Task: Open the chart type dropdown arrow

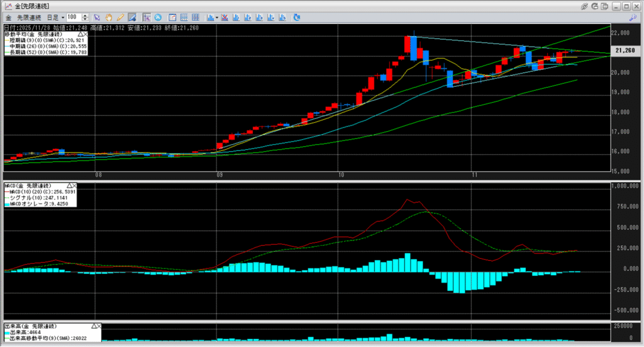Action: pos(217,17)
